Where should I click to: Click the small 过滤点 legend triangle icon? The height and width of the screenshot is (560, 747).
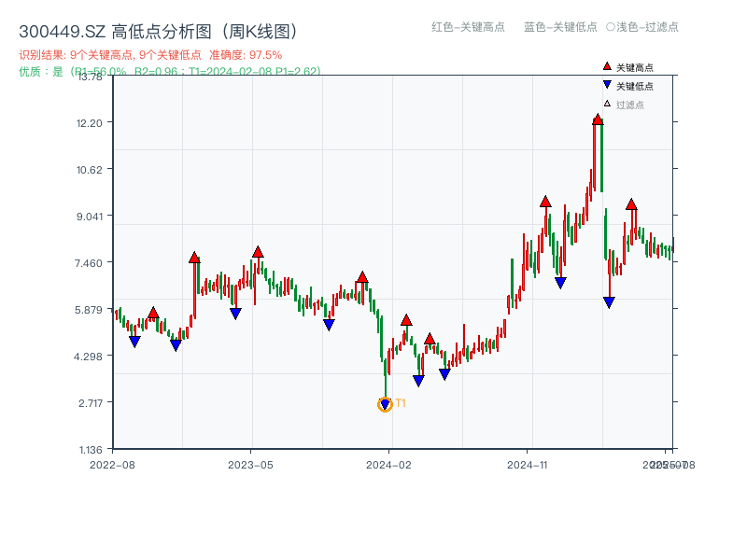click(607, 104)
